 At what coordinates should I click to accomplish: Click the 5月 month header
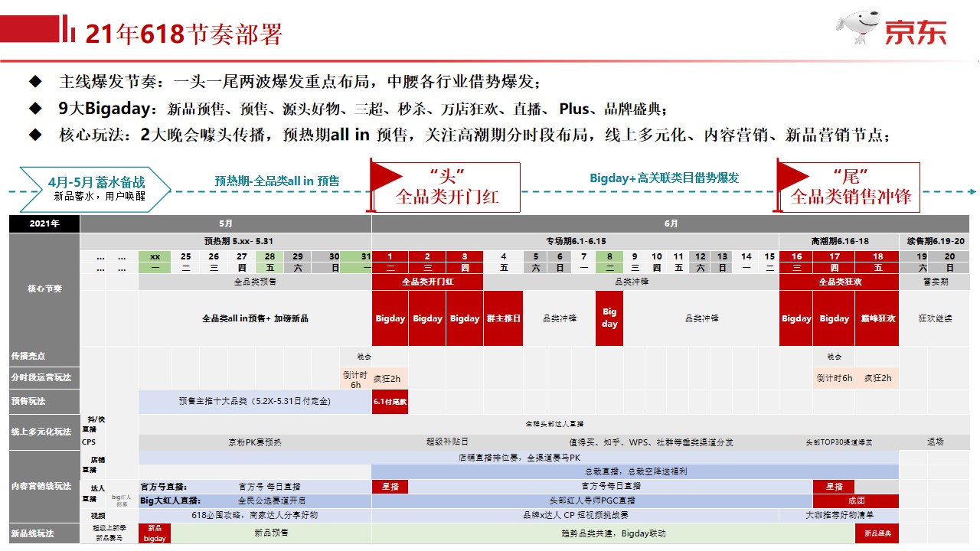(x=226, y=223)
